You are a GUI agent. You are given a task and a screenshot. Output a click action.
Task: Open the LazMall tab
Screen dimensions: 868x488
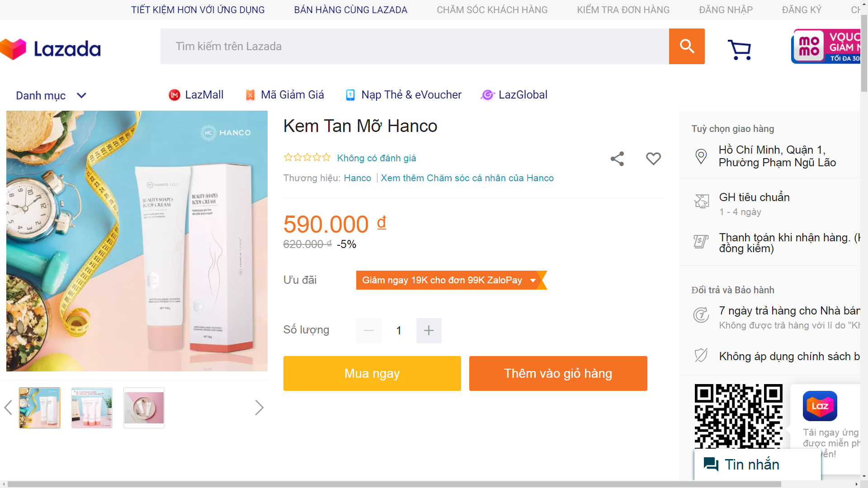coord(196,95)
